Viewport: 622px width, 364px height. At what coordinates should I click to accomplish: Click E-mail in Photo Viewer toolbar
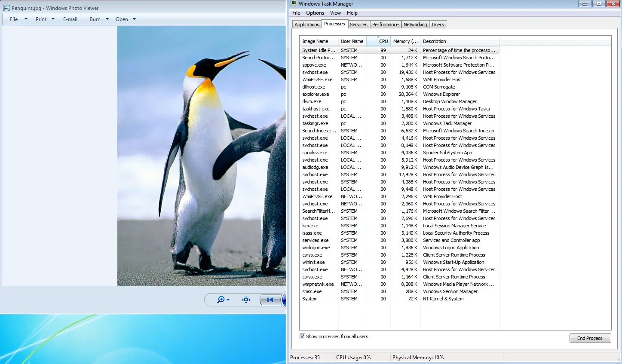pyautogui.click(x=70, y=19)
